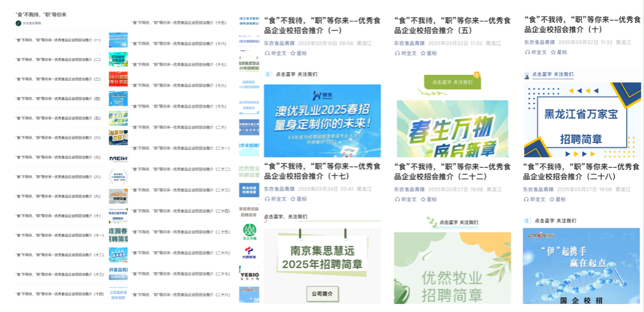Image resolution: width=644 pixels, height=312 pixels.
Task: Click the MEIHUA thumbnail next to entry (七)
Action: coord(118,158)
